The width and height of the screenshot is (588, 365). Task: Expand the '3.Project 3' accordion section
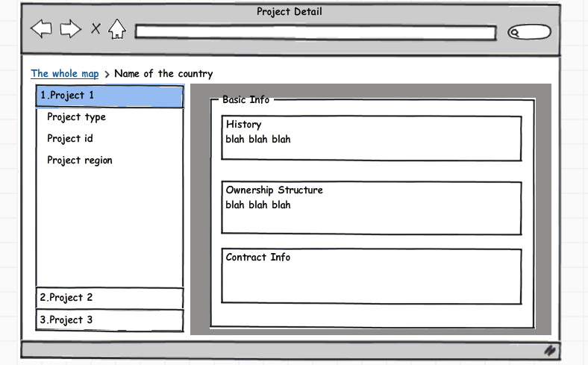(x=110, y=320)
